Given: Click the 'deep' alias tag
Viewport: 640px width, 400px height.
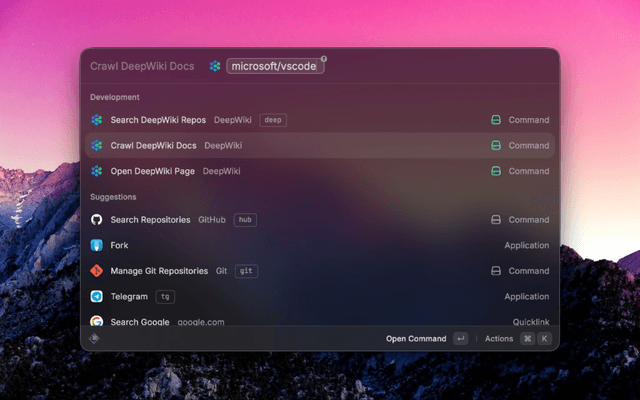Looking at the screenshot, I should pyautogui.click(x=273, y=120).
